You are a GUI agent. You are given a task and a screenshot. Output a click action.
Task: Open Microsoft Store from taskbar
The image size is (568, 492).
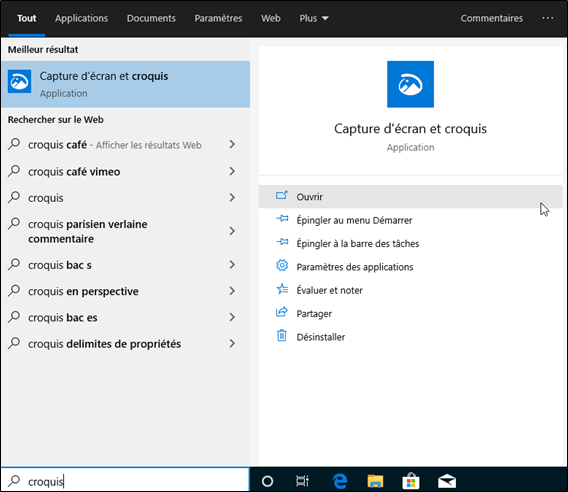click(x=411, y=481)
